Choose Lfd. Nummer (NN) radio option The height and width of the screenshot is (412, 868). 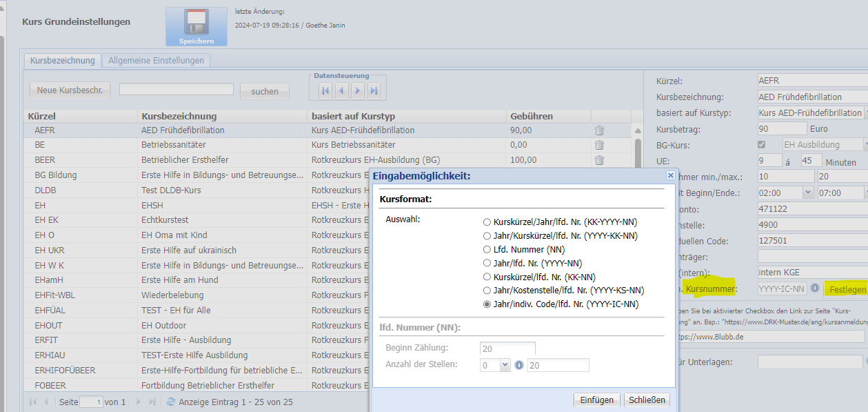point(487,249)
